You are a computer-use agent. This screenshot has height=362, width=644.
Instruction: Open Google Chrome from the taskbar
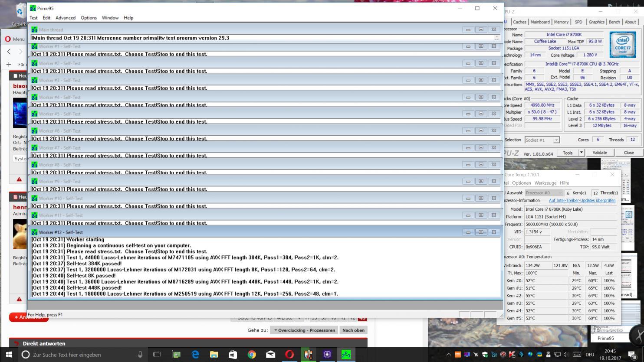(x=252, y=355)
